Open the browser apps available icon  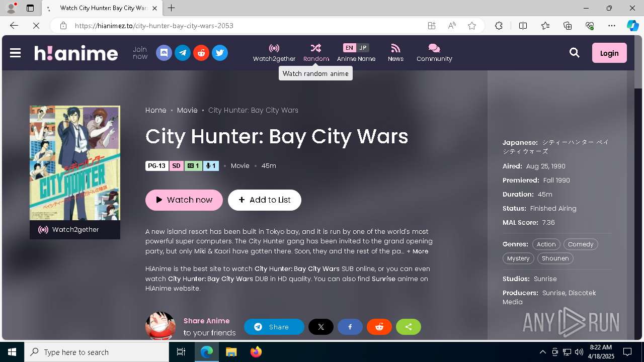[x=432, y=26]
